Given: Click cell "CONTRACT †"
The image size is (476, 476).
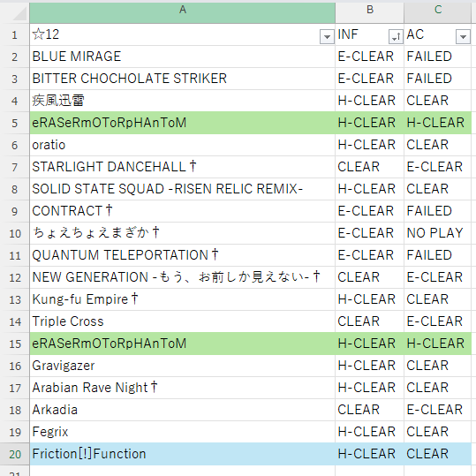Looking at the screenshot, I should pyautogui.click(x=183, y=211).
